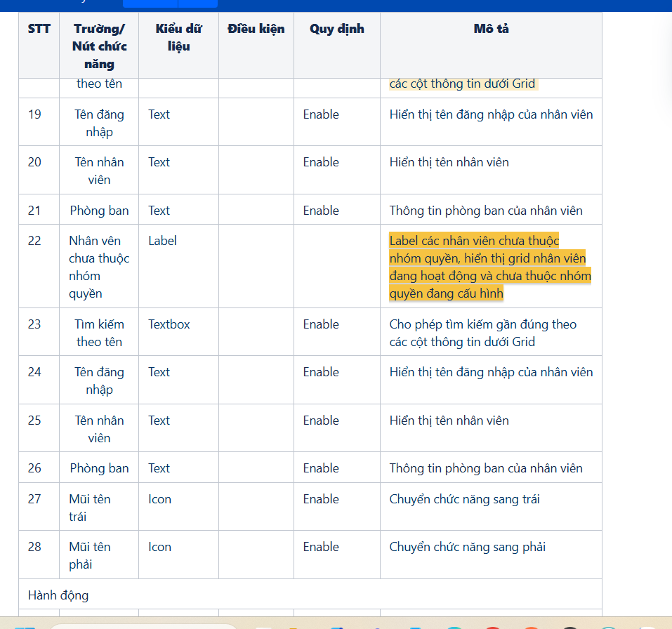
Task: Select the Quy định column header
Action: (x=336, y=29)
